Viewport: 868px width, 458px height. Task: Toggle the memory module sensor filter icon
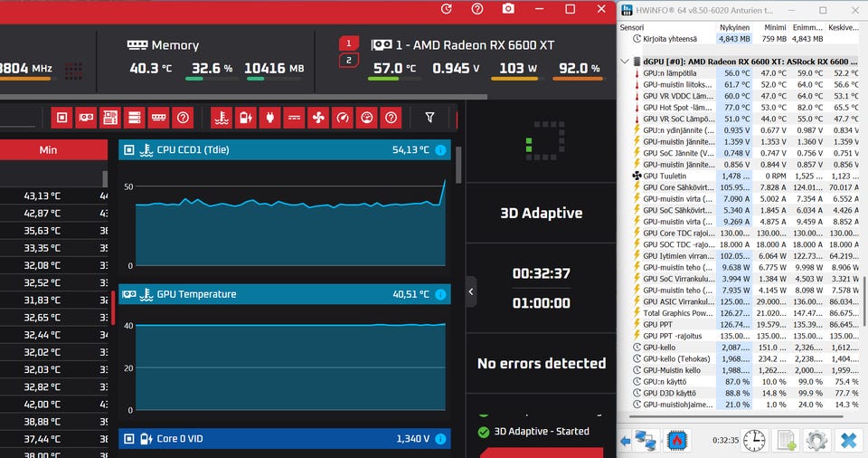point(159,118)
